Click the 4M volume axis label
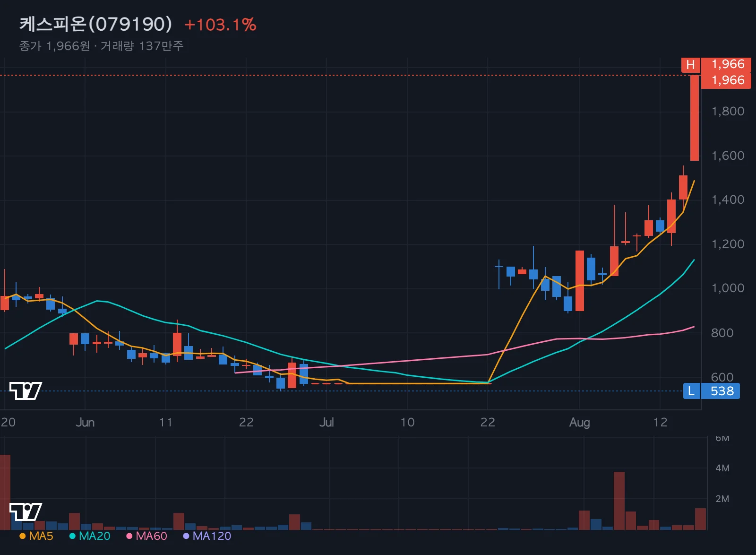 [722, 468]
